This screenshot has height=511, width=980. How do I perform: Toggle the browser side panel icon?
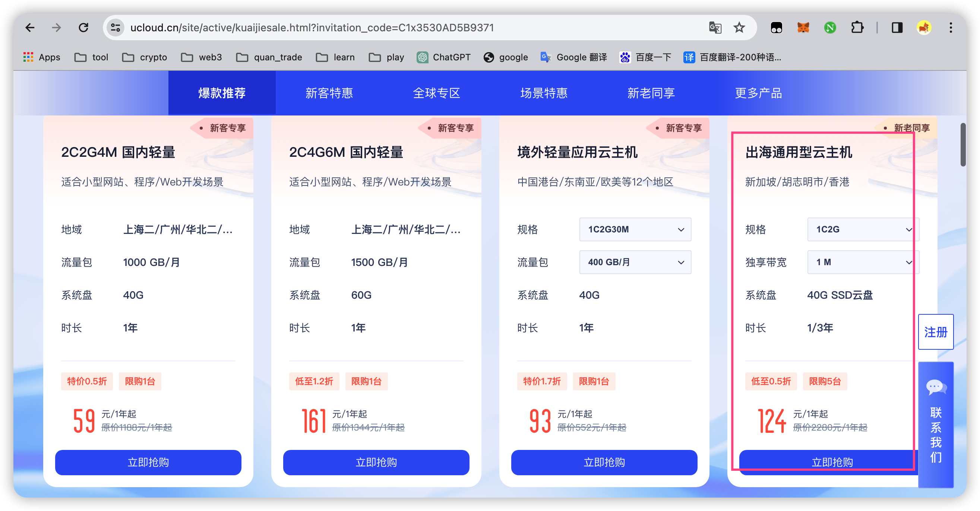tap(897, 28)
